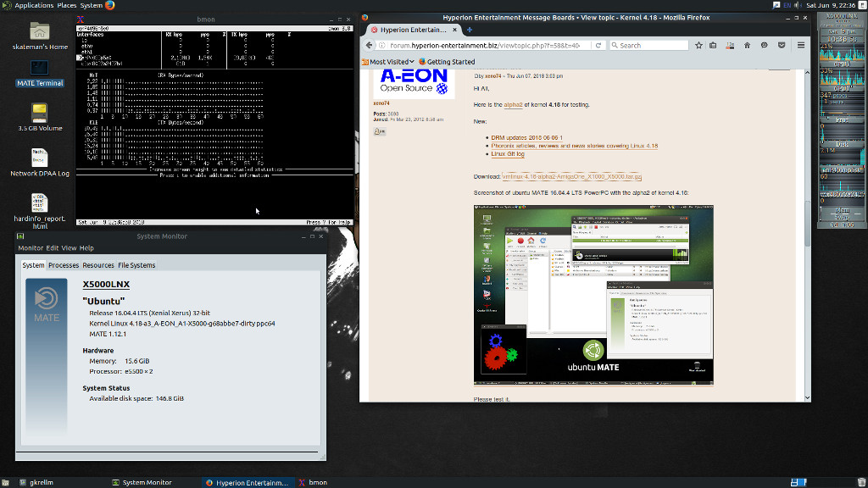Open the session indicator at top-right corner
This screenshot has height=488, width=868.
[x=862, y=5]
